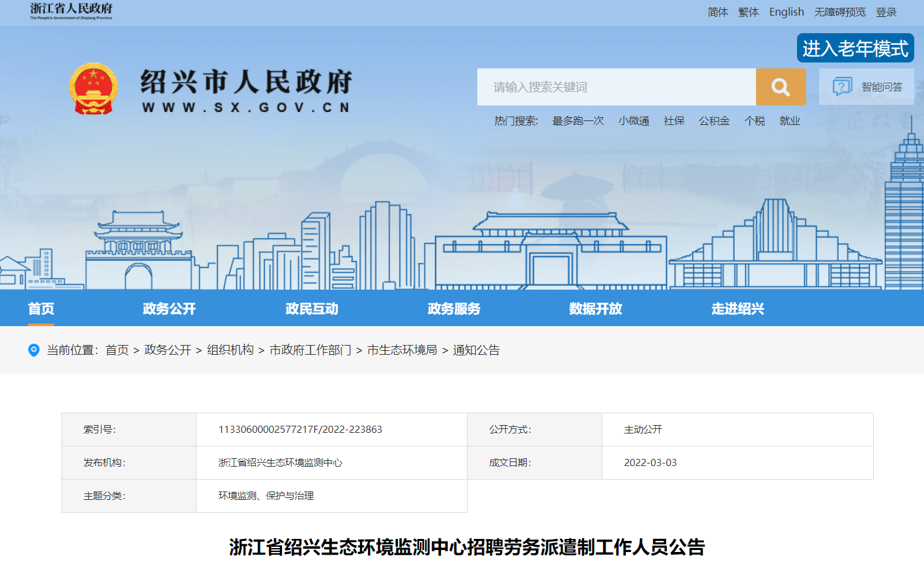Click the 登录 login link
This screenshot has width=924, height=565.
pyautogui.click(x=886, y=12)
